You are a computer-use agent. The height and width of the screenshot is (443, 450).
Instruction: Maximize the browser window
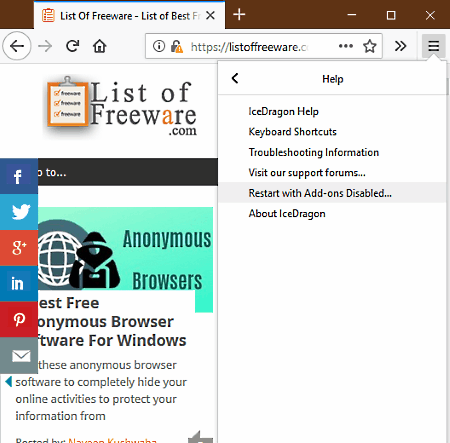[391, 15]
